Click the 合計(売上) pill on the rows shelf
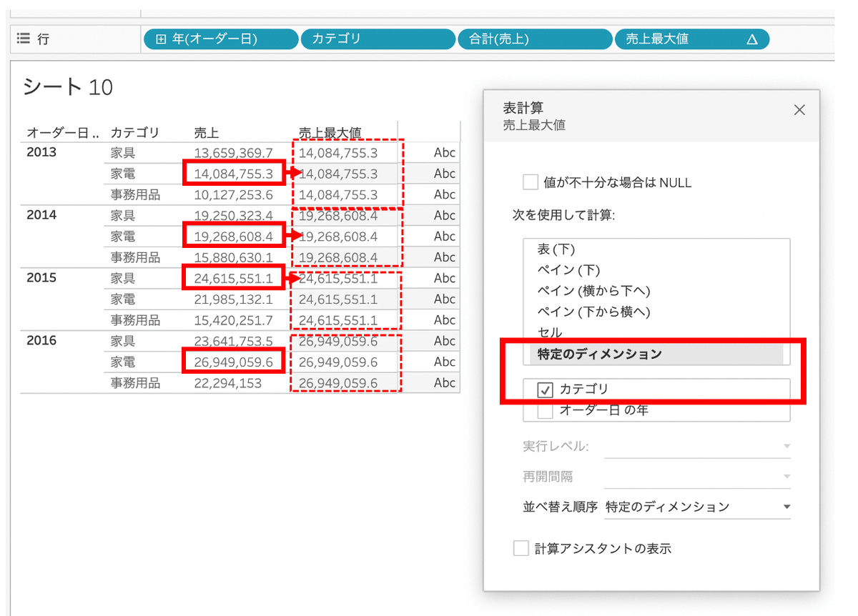This screenshot has width=858, height=616. click(x=535, y=39)
